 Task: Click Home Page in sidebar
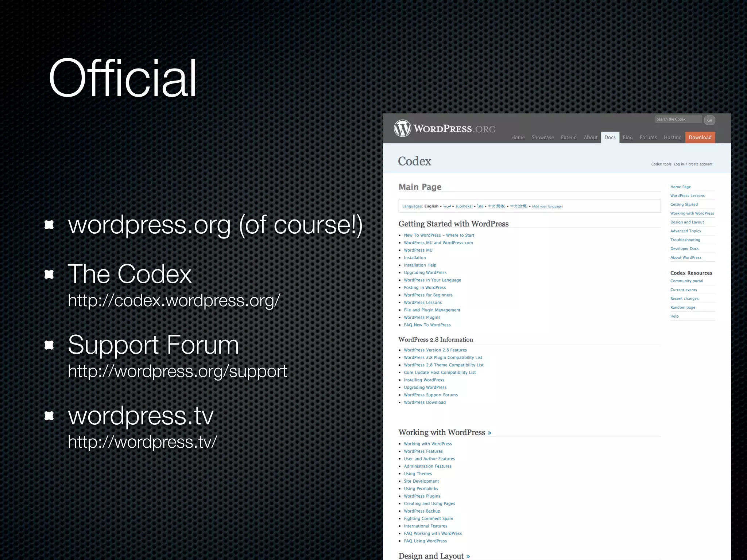(680, 187)
